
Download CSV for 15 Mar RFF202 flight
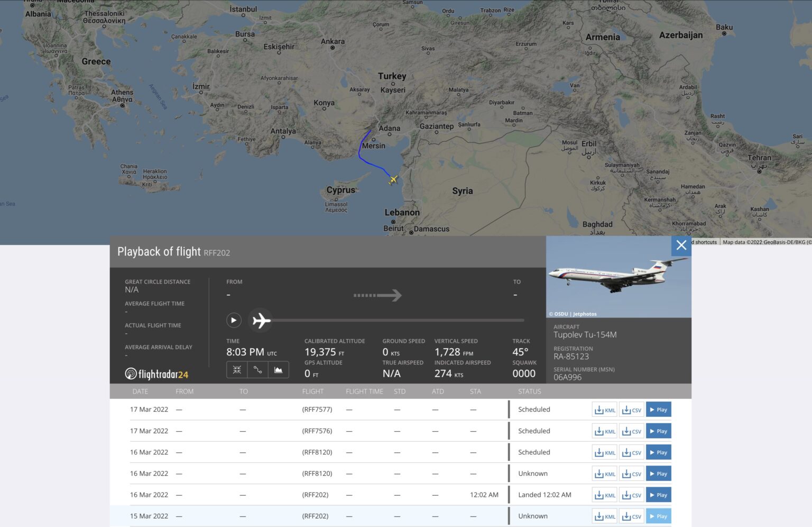(631, 516)
